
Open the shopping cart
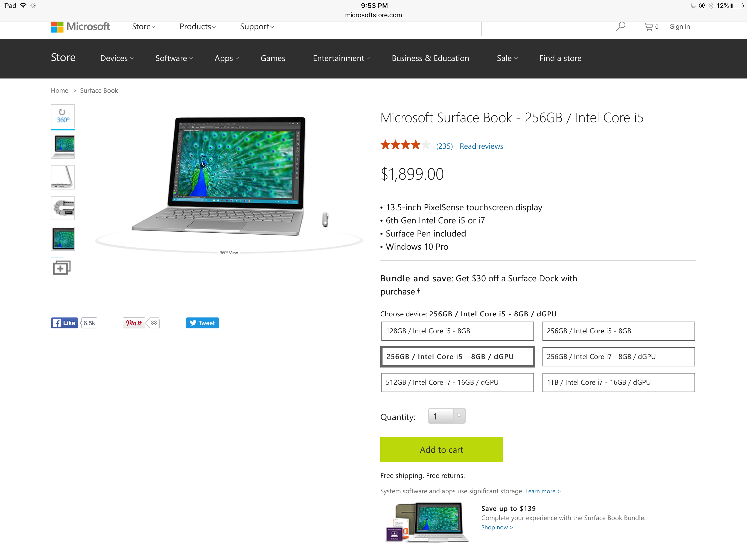point(650,27)
